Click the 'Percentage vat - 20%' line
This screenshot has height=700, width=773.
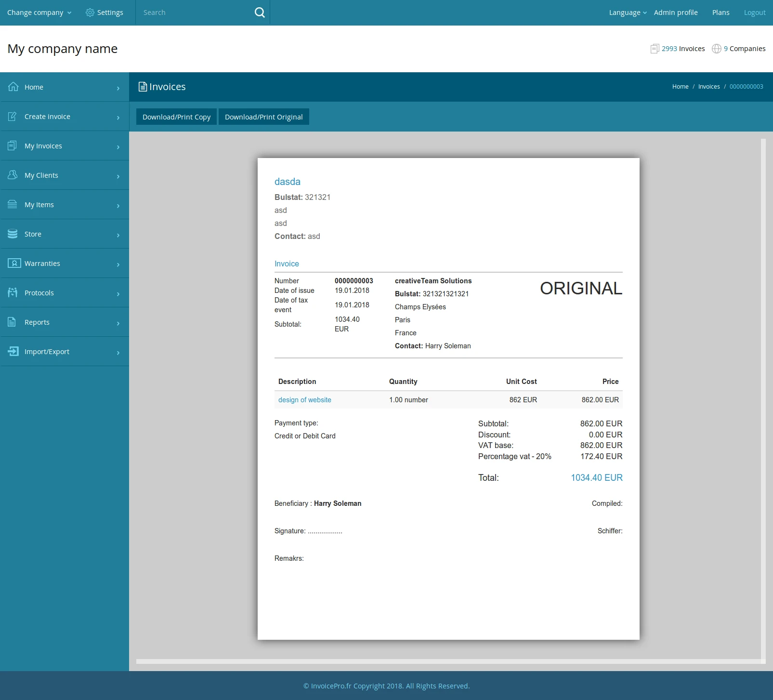tap(515, 456)
